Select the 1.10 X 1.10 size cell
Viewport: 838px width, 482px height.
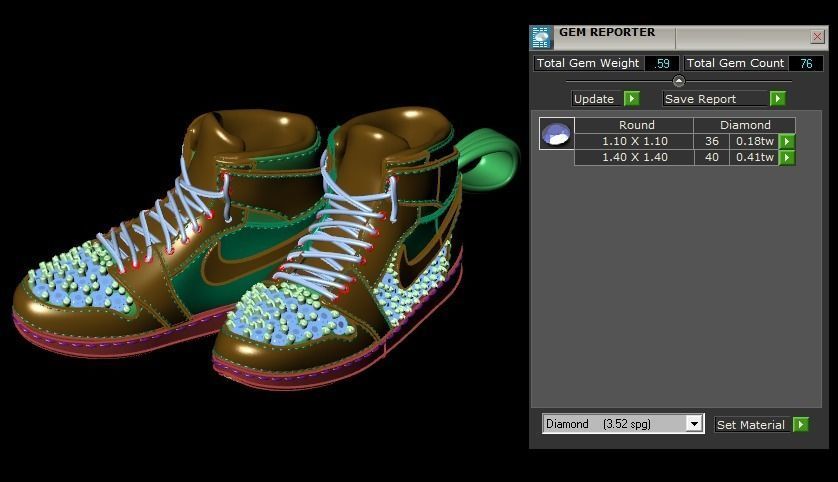[x=634, y=141]
